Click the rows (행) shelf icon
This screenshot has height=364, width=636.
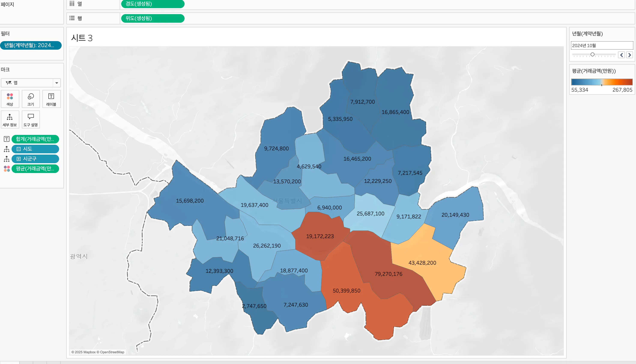tap(72, 18)
